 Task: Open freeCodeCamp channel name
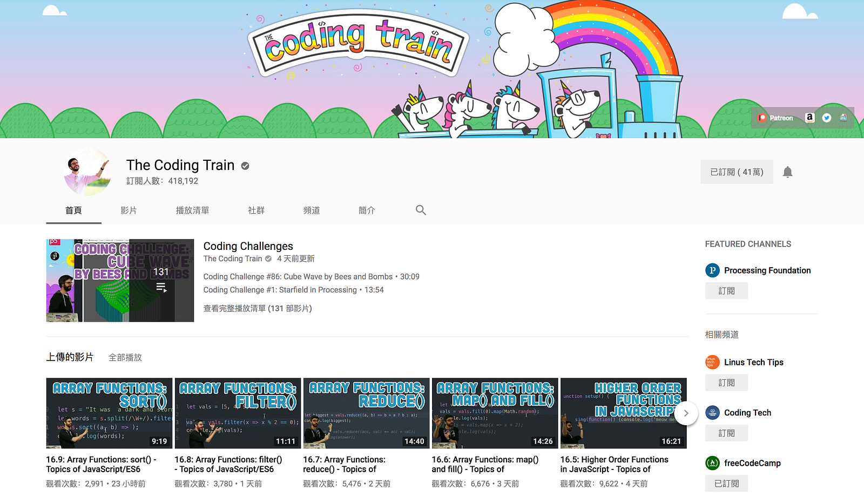(x=753, y=463)
